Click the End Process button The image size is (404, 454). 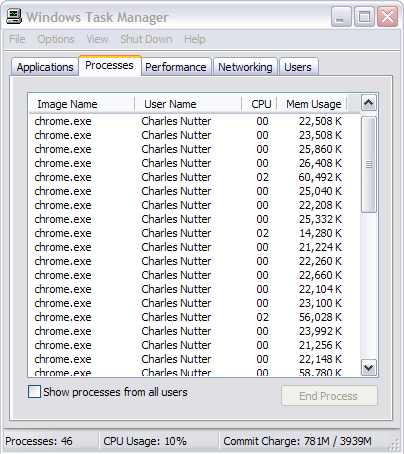click(x=329, y=396)
